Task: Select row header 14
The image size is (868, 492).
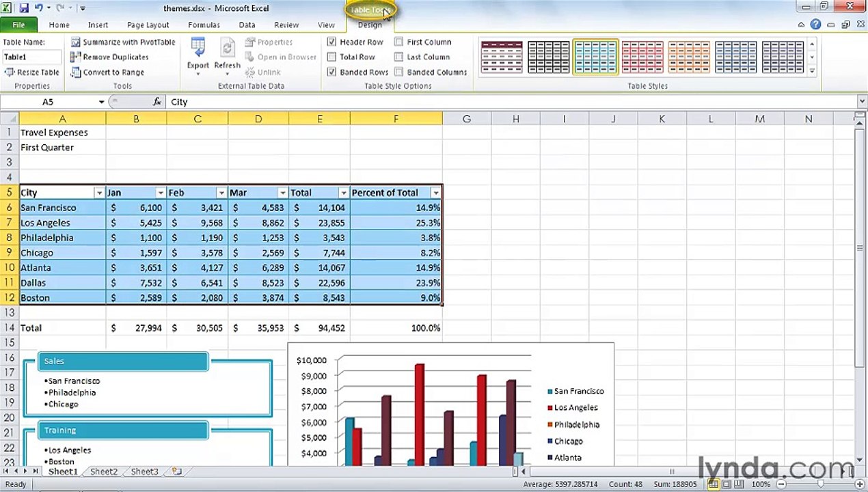Action: tap(10, 328)
